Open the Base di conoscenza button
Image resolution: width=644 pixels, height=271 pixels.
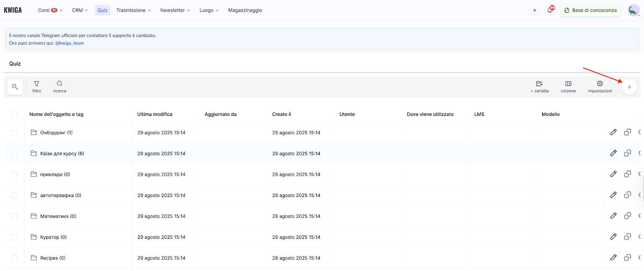tap(590, 10)
